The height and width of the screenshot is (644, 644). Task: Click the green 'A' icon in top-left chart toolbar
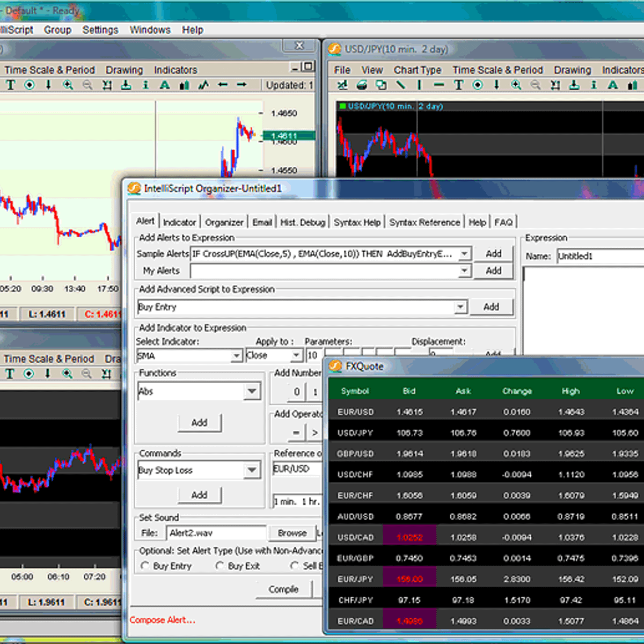point(165,85)
